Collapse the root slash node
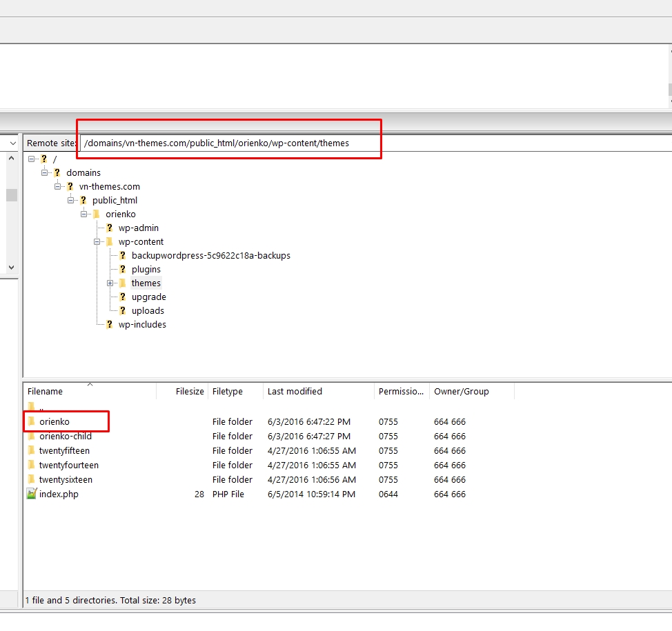The width and height of the screenshot is (672, 631). coord(32,159)
